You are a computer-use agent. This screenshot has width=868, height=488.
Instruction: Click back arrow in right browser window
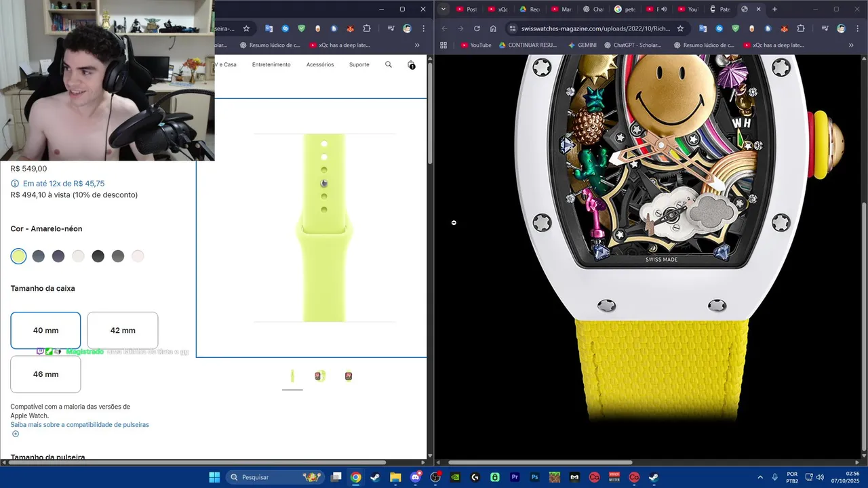click(444, 28)
